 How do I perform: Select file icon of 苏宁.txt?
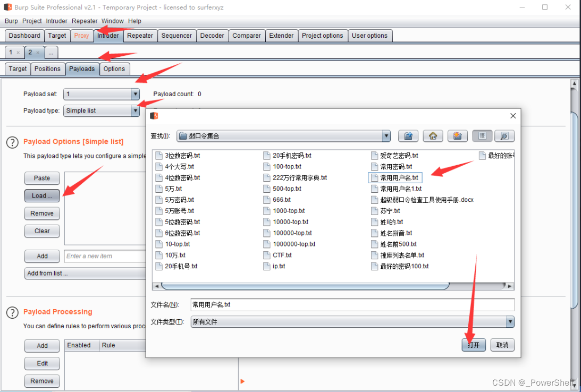pos(374,211)
